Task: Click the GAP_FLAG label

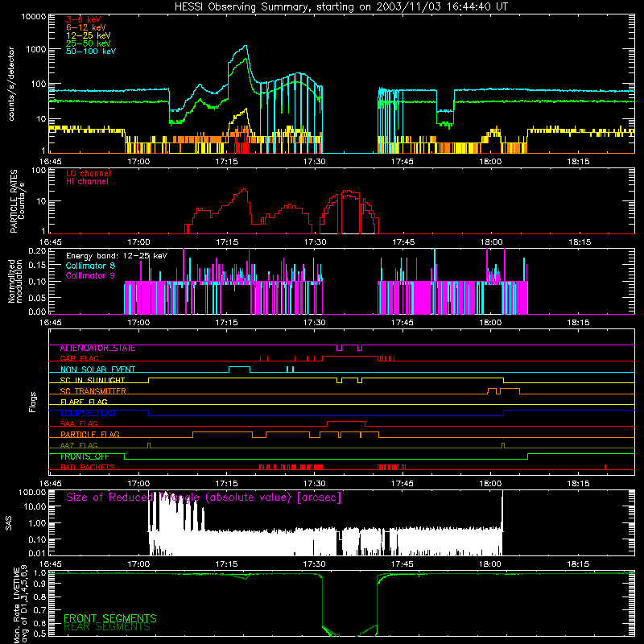Action: [79, 358]
